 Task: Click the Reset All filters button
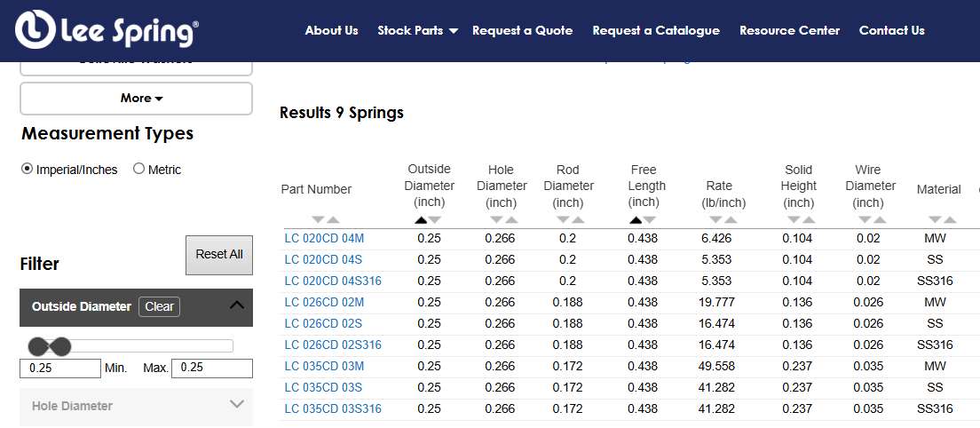pyautogui.click(x=219, y=255)
